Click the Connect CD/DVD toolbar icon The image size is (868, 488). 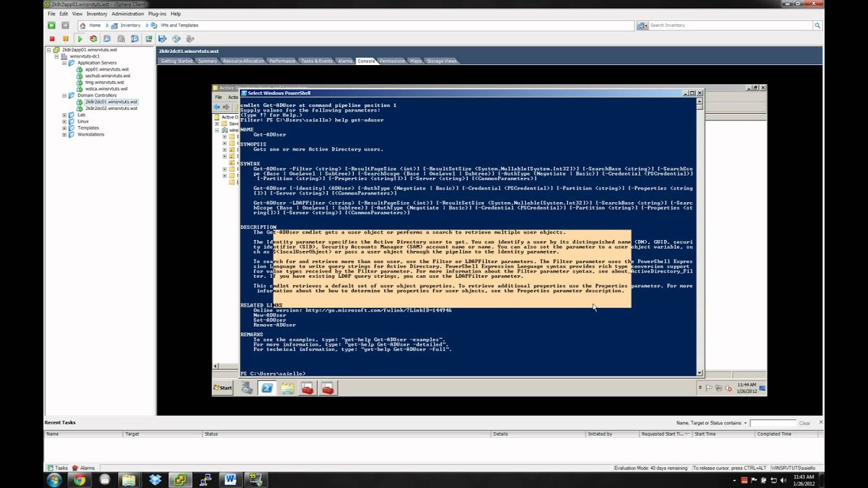click(176, 39)
